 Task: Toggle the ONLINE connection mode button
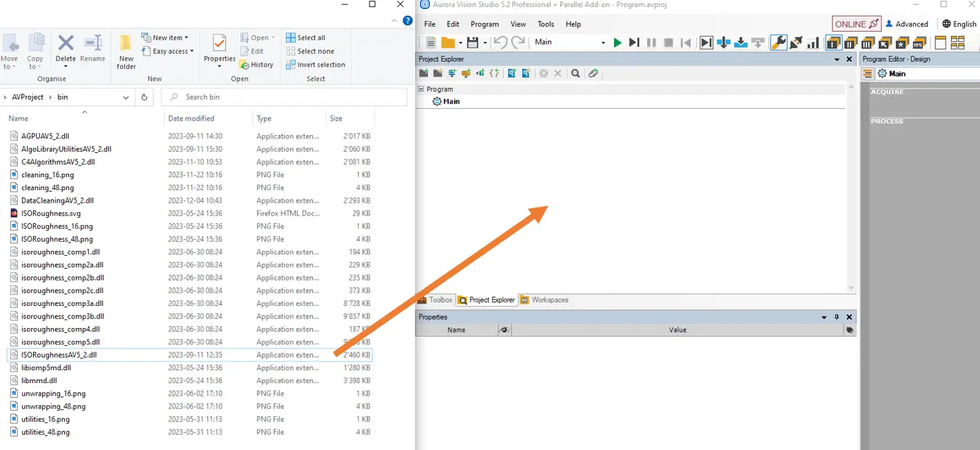pos(856,24)
